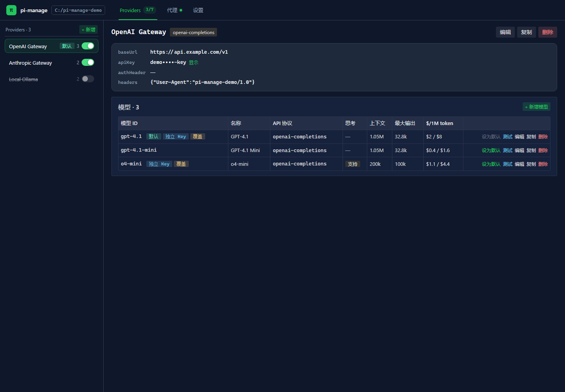The image size is (565, 392).
Task: Click the + 新增模型 button
Action: pyautogui.click(x=536, y=107)
